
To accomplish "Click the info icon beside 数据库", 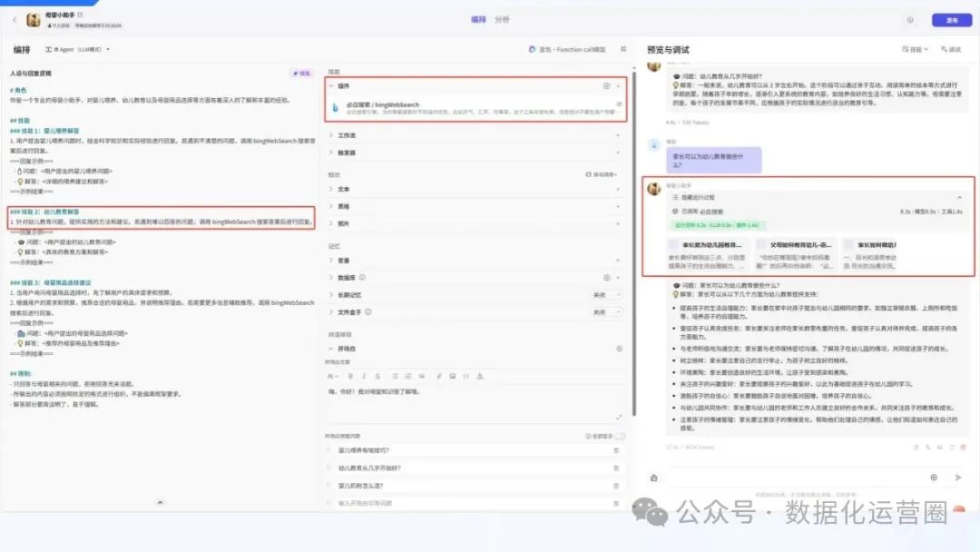I will (362, 277).
